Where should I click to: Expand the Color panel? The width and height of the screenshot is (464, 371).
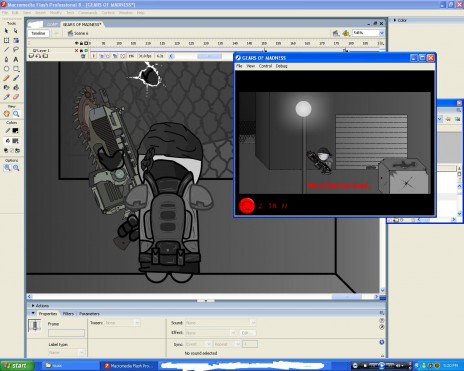tap(395, 20)
